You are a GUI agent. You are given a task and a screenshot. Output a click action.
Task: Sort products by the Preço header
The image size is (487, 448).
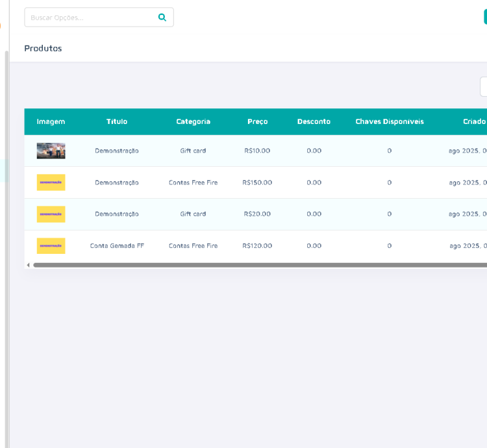(x=257, y=121)
